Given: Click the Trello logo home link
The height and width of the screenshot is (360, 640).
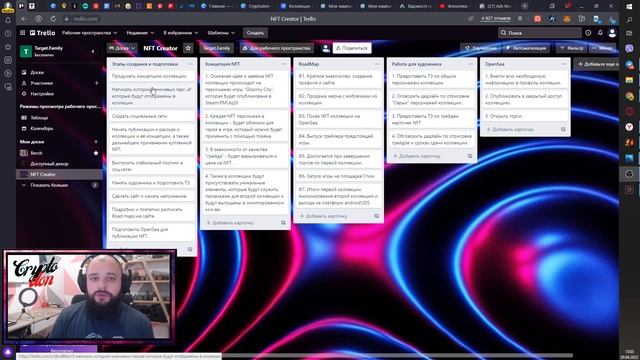Looking at the screenshot, I should click(x=42, y=33).
